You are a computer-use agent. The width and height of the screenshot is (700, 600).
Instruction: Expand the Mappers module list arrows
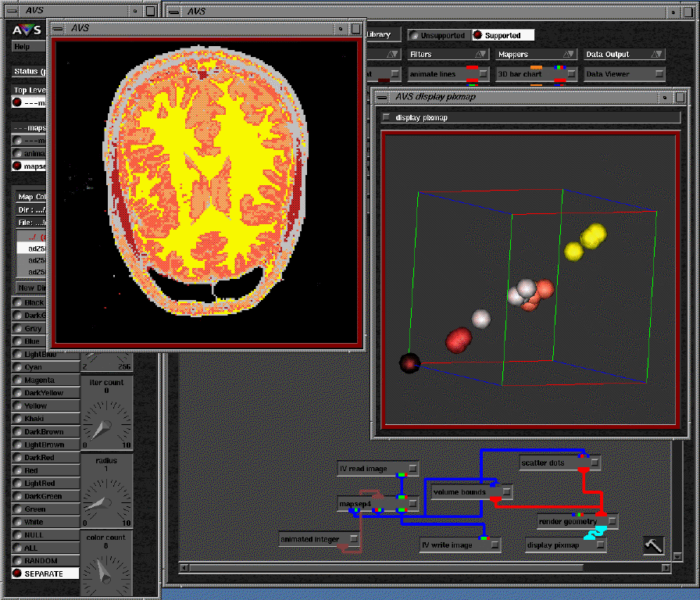(570, 55)
